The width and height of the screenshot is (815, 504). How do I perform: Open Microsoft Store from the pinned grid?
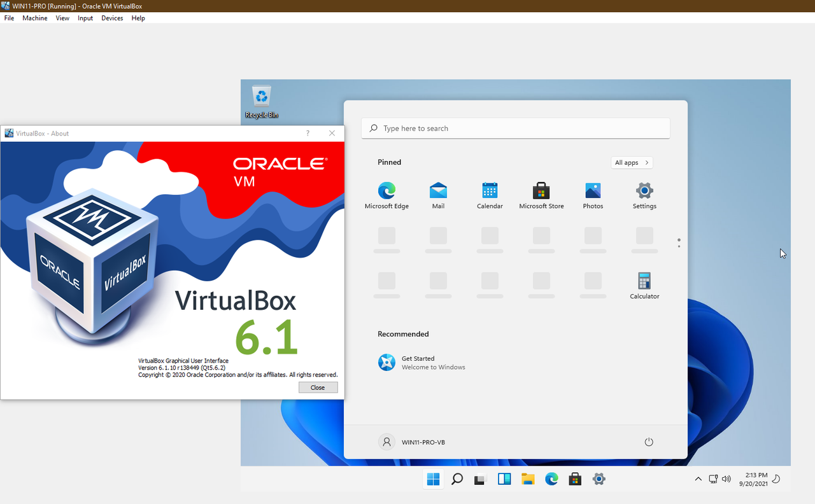[x=541, y=195]
